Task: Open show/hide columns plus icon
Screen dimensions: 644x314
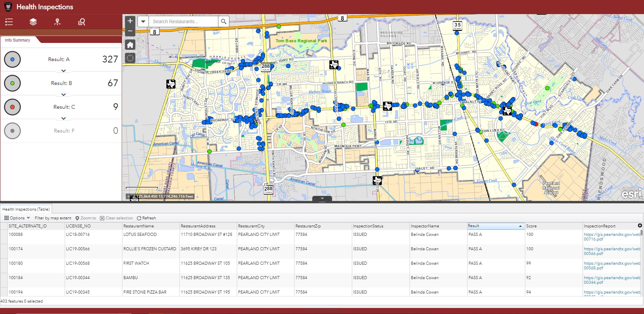Action: pyautogui.click(x=640, y=225)
